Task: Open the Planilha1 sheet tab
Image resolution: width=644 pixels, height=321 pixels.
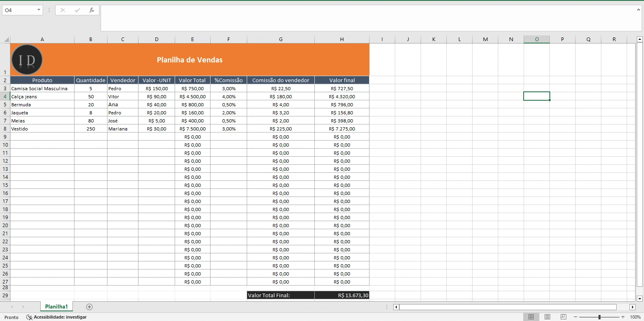Action: (56, 307)
